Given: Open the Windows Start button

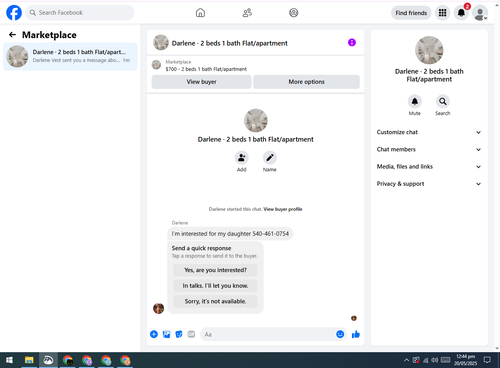Looking at the screenshot, I should (x=9, y=360).
